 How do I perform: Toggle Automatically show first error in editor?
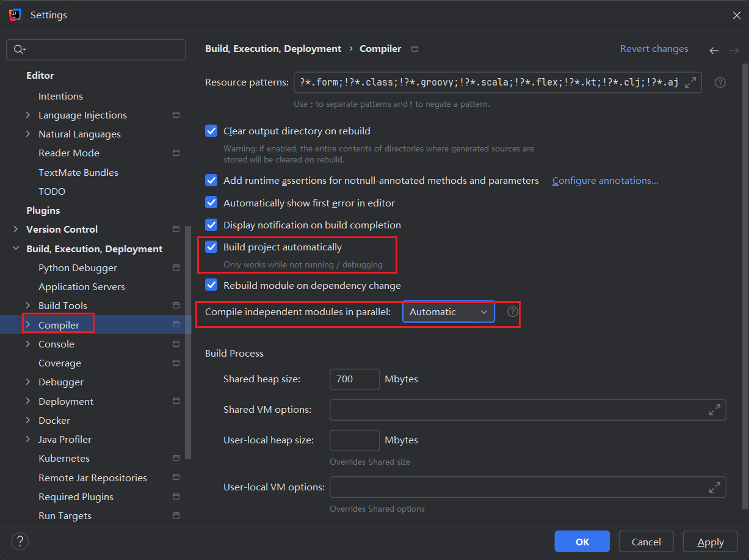(211, 203)
